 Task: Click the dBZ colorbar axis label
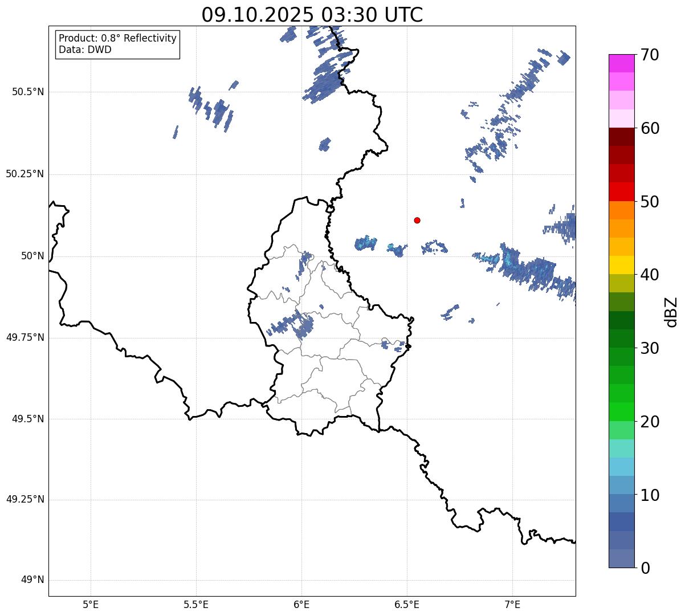[x=671, y=311]
